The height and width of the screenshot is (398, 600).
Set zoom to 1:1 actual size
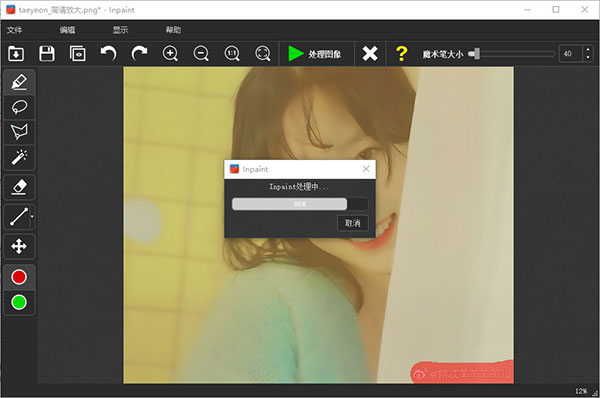coord(232,54)
